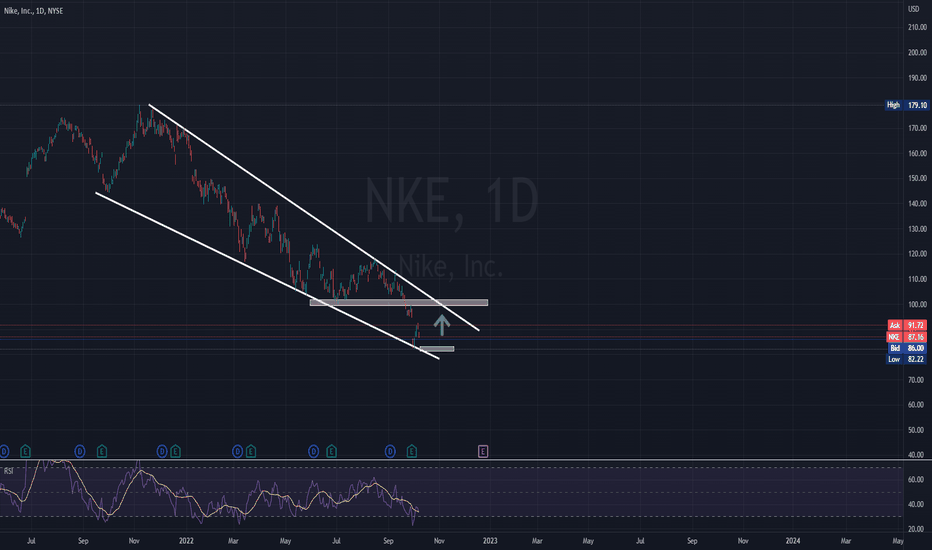Screen dimensions: 932x550
Task: Select the gray resistance rectangle near 100.00
Action: [x=399, y=303]
